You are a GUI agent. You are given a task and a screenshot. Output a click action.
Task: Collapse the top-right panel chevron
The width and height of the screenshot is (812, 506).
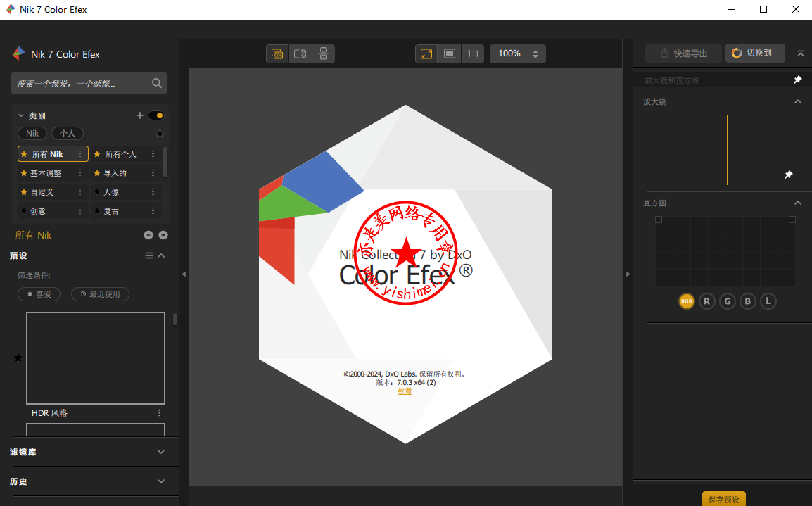(x=801, y=53)
